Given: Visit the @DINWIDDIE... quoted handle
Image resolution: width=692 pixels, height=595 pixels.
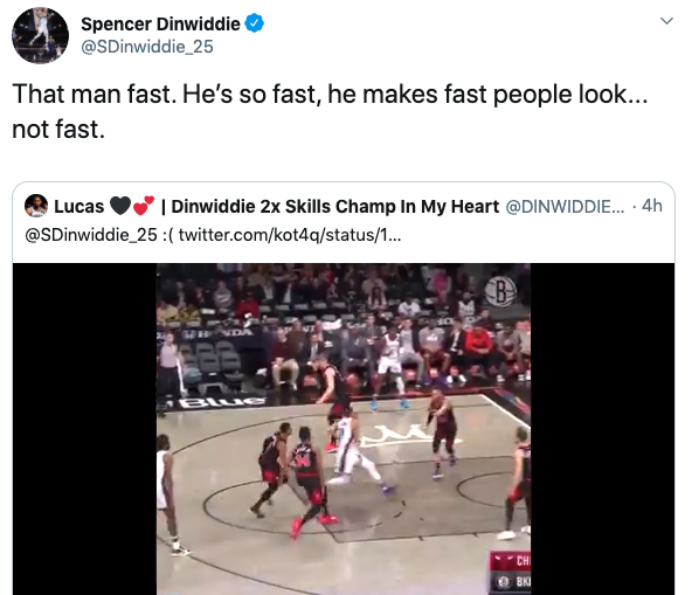Looking at the screenshot, I should coord(564,206).
